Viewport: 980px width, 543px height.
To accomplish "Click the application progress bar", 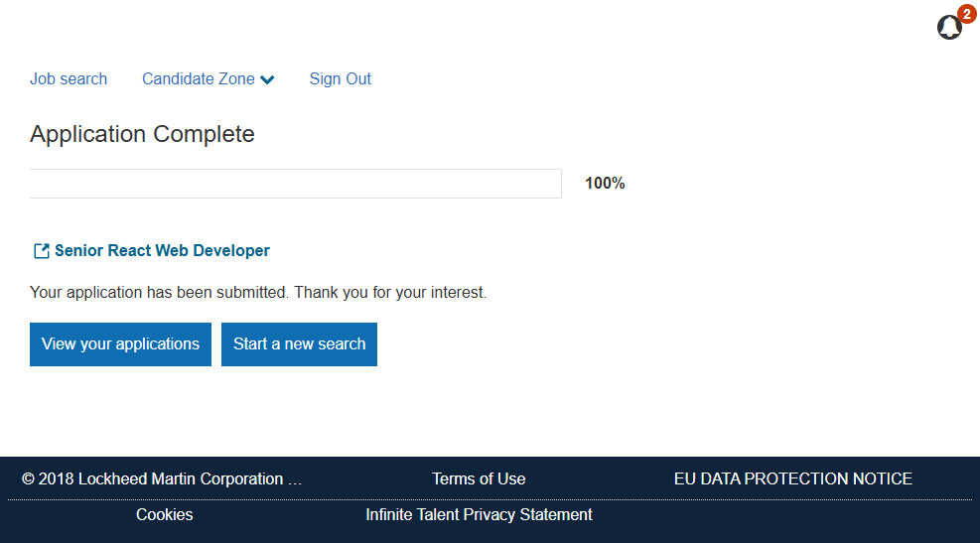I will (295, 184).
